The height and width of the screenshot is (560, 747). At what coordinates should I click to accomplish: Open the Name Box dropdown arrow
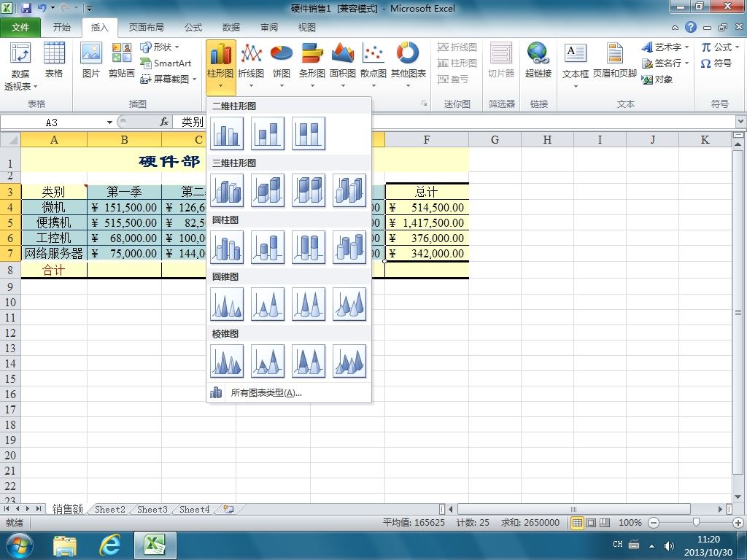coord(109,122)
